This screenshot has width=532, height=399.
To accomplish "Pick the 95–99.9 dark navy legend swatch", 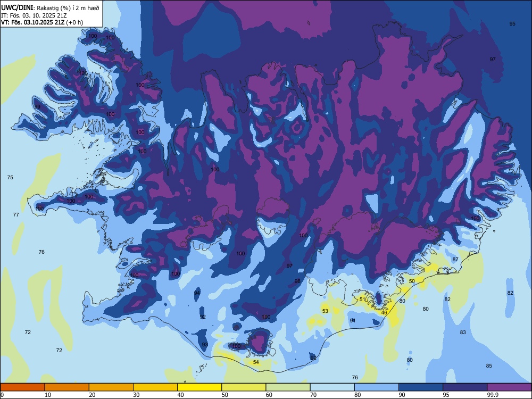I will [465, 387].
